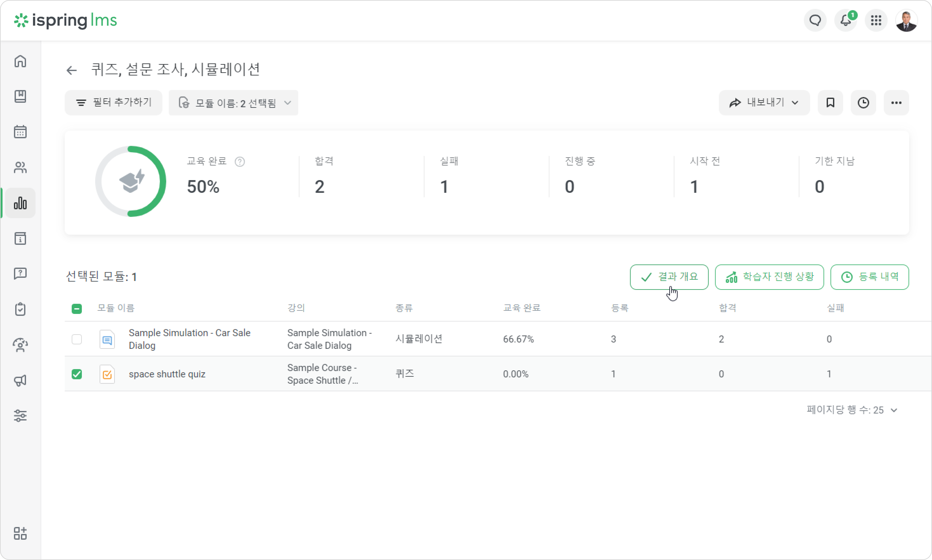The height and width of the screenshot is (560, 932).
Task: Sort by the 합격 column header
Action: pos(728,308)
